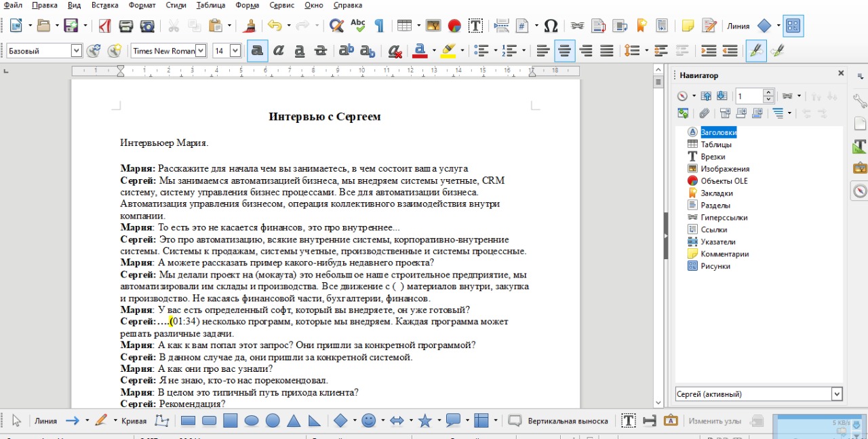Screen dimensions: 868x439
Task: Open font name dropdown Times New Roman
Action: (x=201, y=51)
